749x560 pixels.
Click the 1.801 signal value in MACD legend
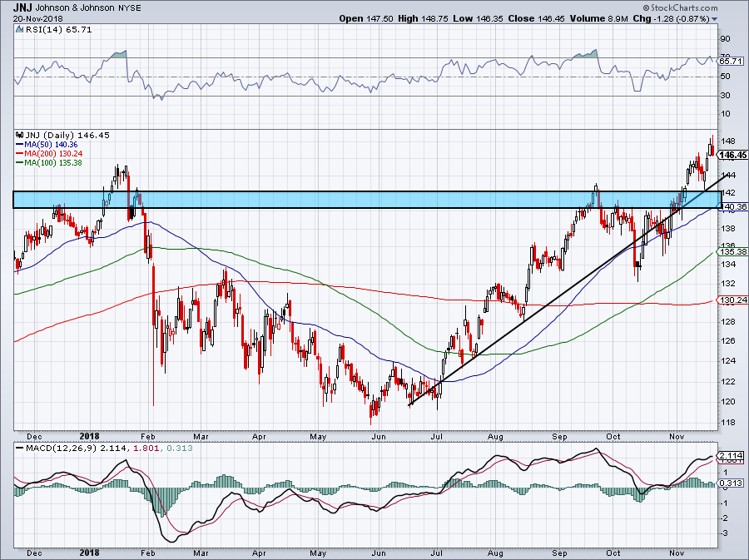pos(146,448)
